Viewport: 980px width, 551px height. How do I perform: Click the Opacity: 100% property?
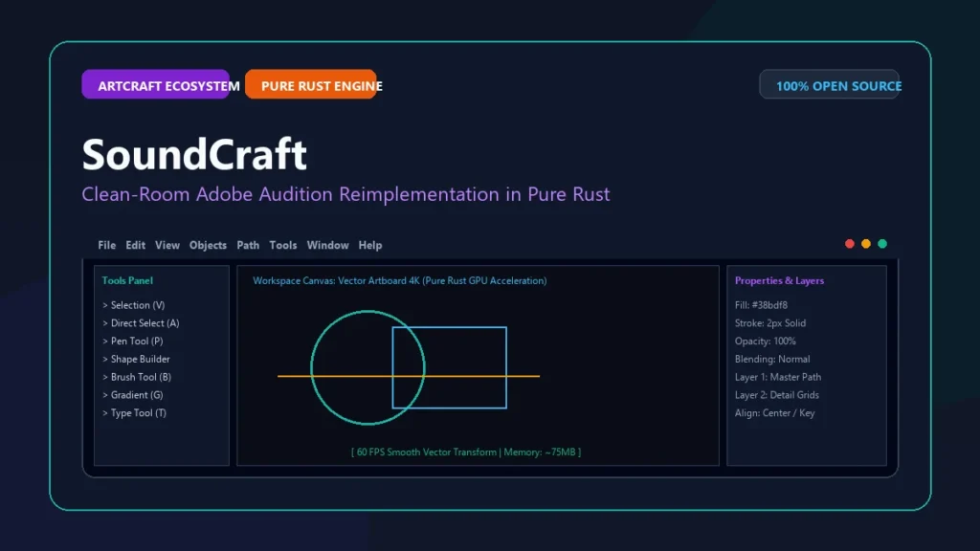766,342
